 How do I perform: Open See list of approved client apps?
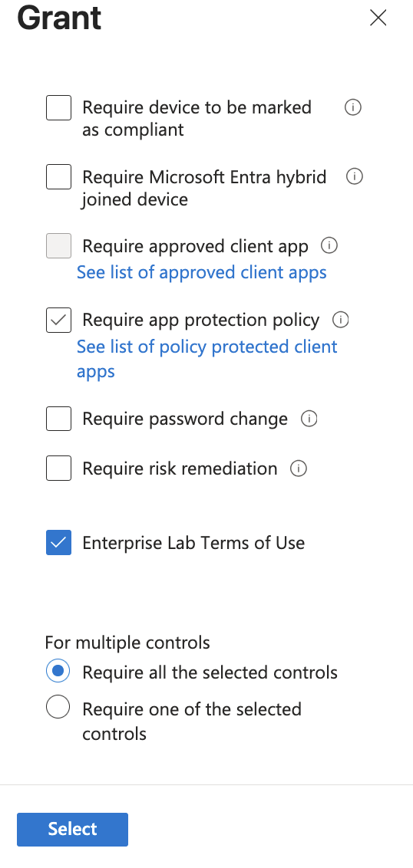tap(202, 272)
